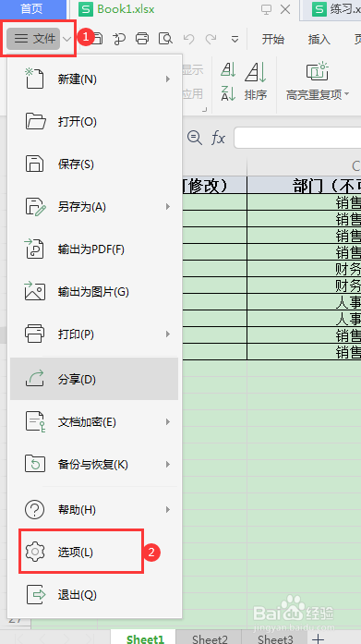The height and width of the screenshot is (644, 361).
Task: Click into the formula bar input field
Action: pyautogui.click(x=297, y=138)
